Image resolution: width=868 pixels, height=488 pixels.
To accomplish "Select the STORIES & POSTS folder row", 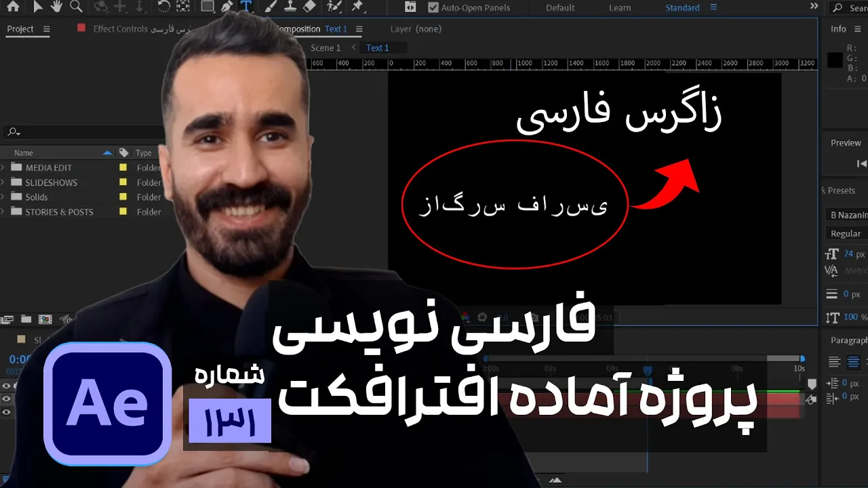I will click(81, 212).
